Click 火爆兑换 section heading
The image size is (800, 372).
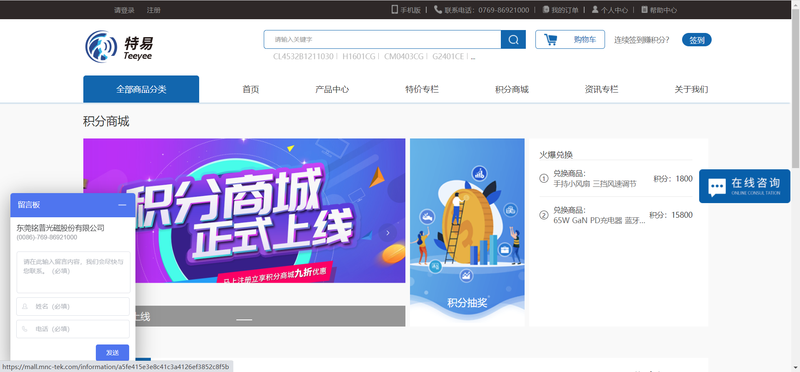tap(556, 155)
